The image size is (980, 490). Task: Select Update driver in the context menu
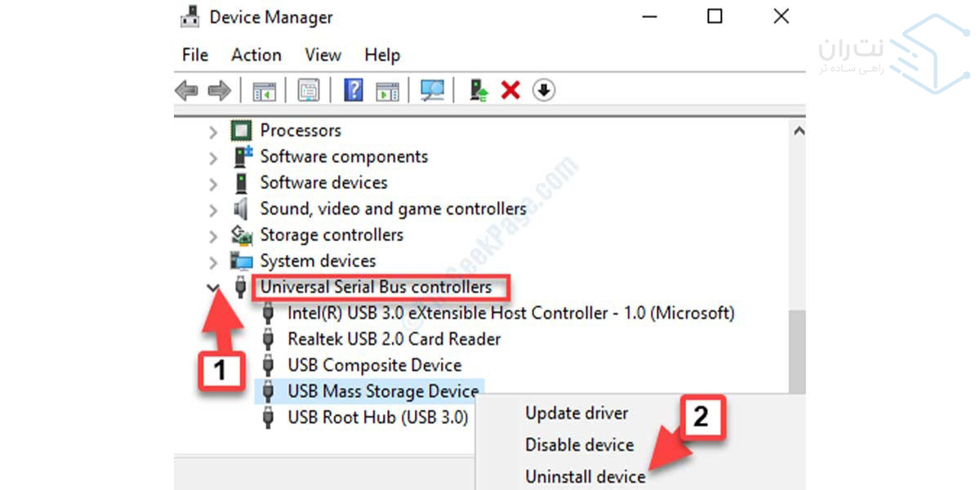click(x=577, y=413)
